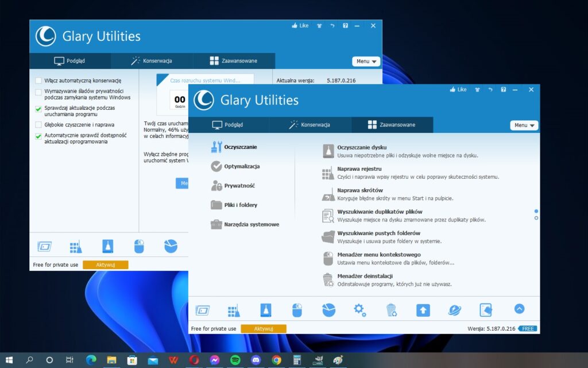Open help question mark icon in front window
This screenshot has height=368, width=588.
503,89
